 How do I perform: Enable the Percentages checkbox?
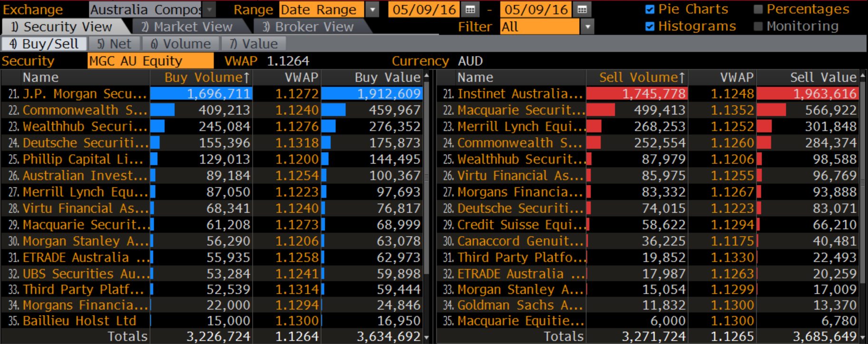point(758,9)
